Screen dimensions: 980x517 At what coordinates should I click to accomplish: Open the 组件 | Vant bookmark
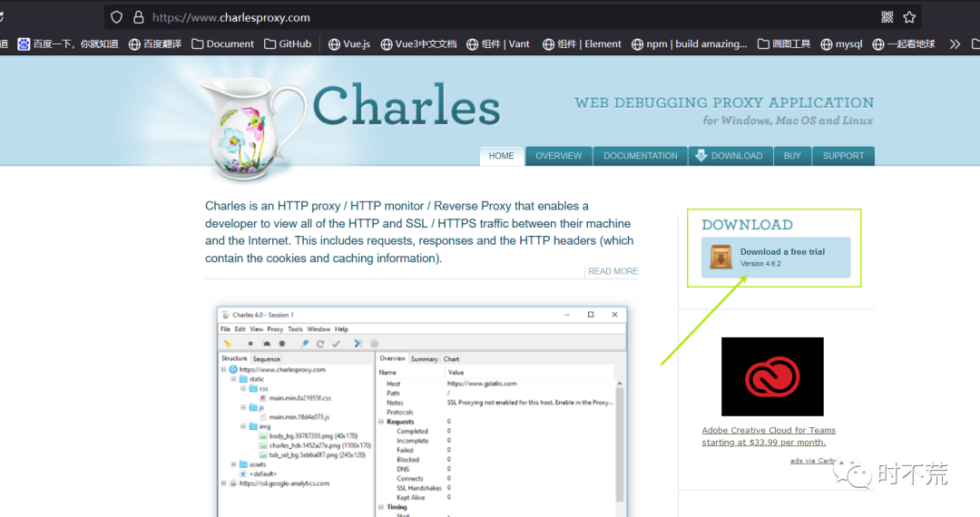point(498,44)
